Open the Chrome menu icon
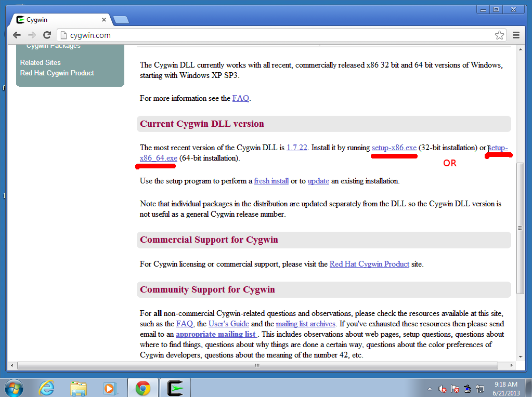The height and width of the screenshot is (397, 532). coord(516,35)
